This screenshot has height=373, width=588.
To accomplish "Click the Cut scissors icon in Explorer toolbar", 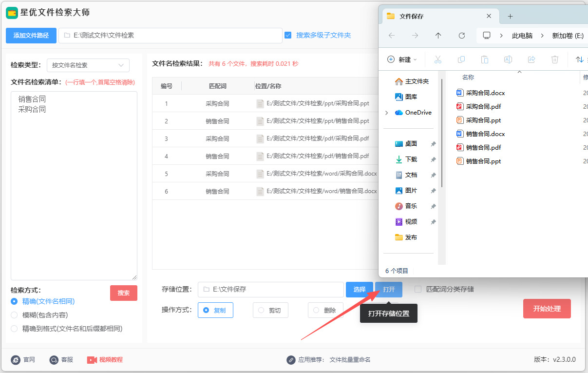I will click(437, 59).
